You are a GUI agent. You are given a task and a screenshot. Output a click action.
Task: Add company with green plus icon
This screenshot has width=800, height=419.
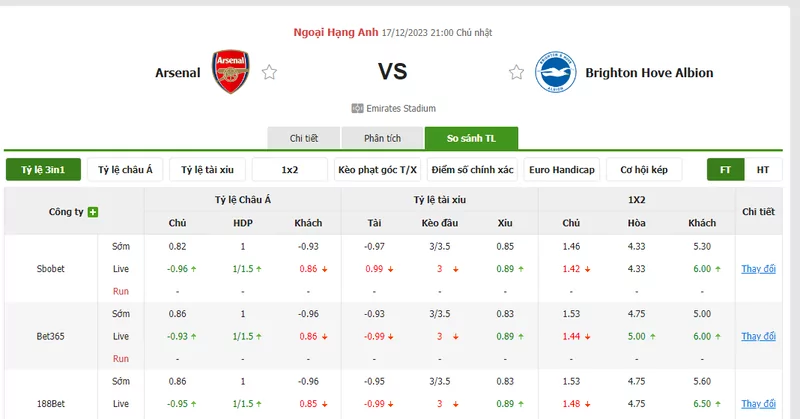coord(93,212)
